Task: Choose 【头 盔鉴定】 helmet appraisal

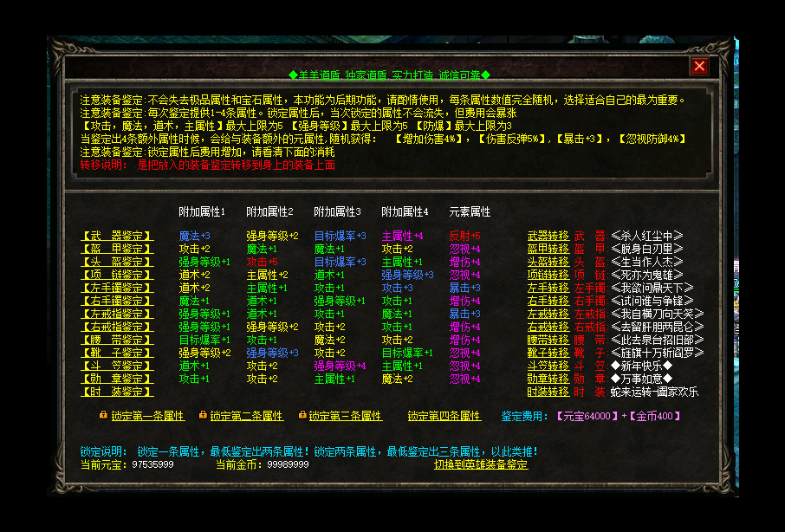Action: pyautogui.click(x=117, y=262)
